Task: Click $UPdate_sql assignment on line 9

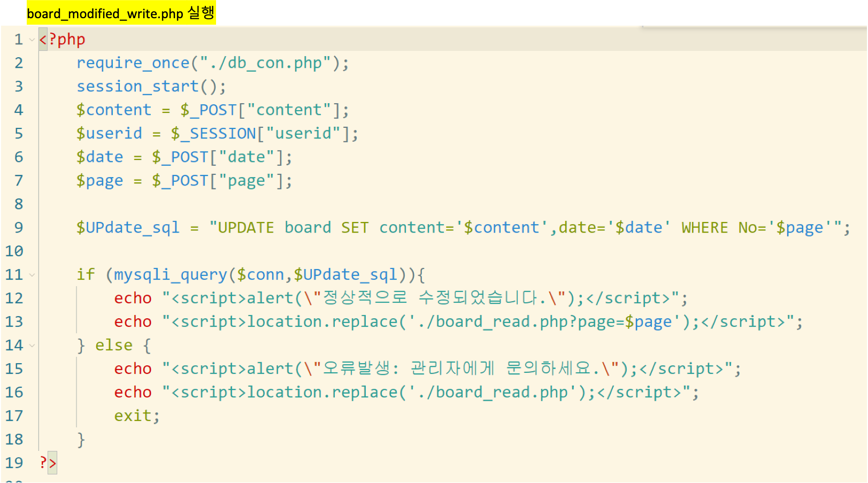Action: 128,228
